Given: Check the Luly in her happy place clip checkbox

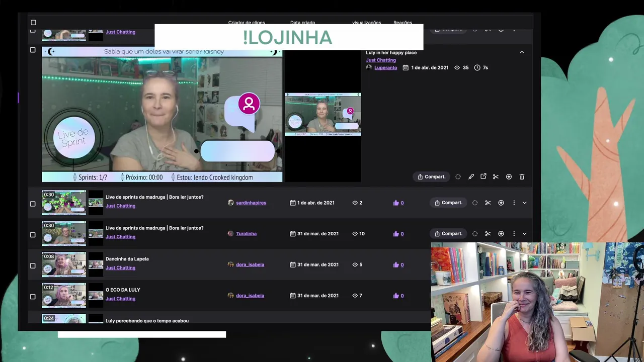Looking at the screenshot, I should (33, 50).
